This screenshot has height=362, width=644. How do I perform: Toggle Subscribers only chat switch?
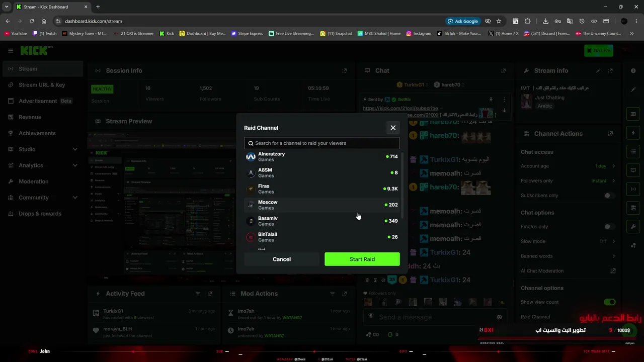[x=609, y=196]
